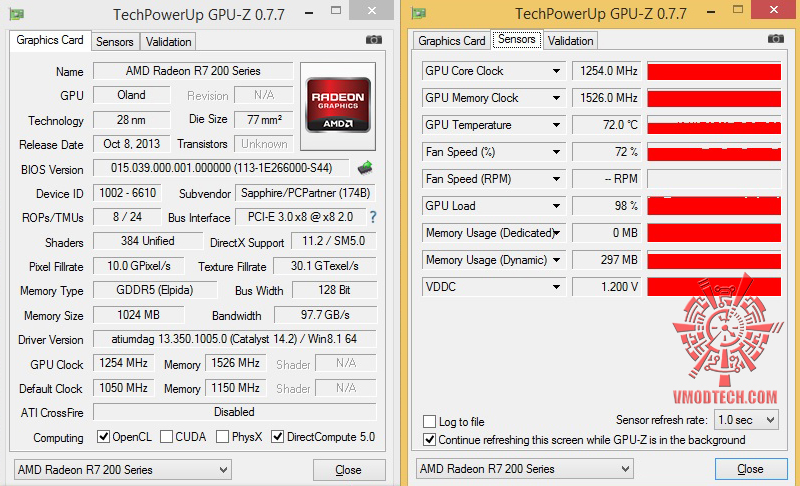Click camera screenshot icon in Sensors window

pyautogui.click(x=776, y=39)
